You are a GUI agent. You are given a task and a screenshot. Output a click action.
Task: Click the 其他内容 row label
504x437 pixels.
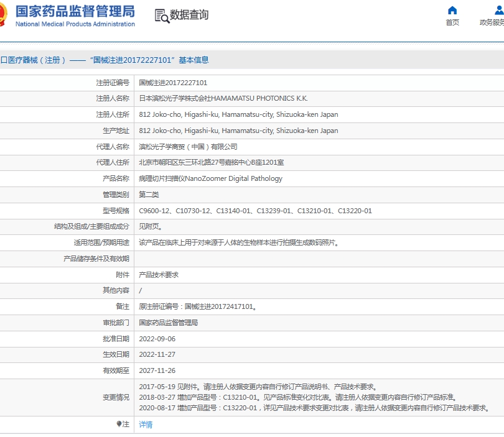[x=116, y=290]
